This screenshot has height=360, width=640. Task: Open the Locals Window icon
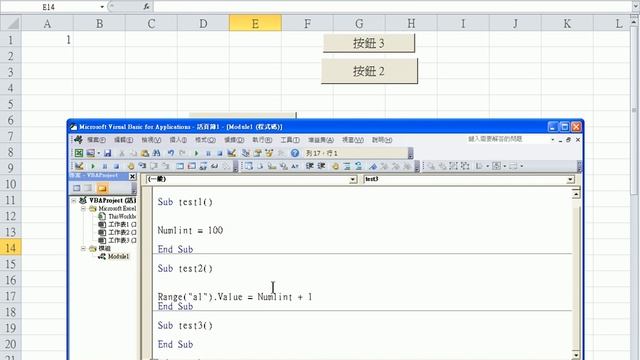click(x=180, y=166)
